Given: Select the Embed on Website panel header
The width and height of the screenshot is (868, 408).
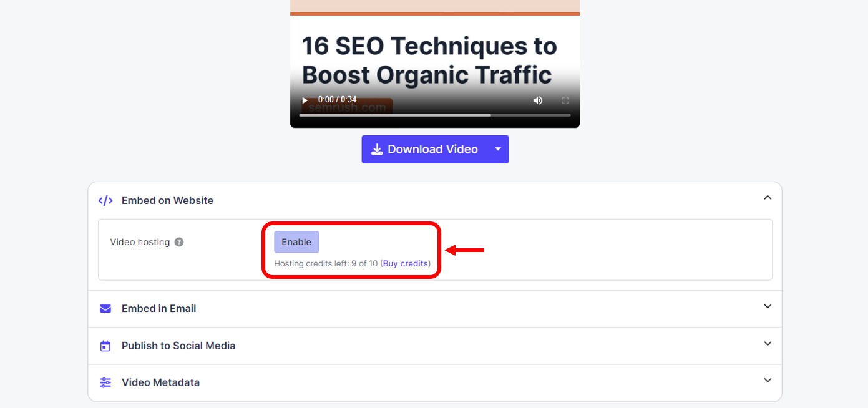Looking at the screenshot, I should pos(167,200).
